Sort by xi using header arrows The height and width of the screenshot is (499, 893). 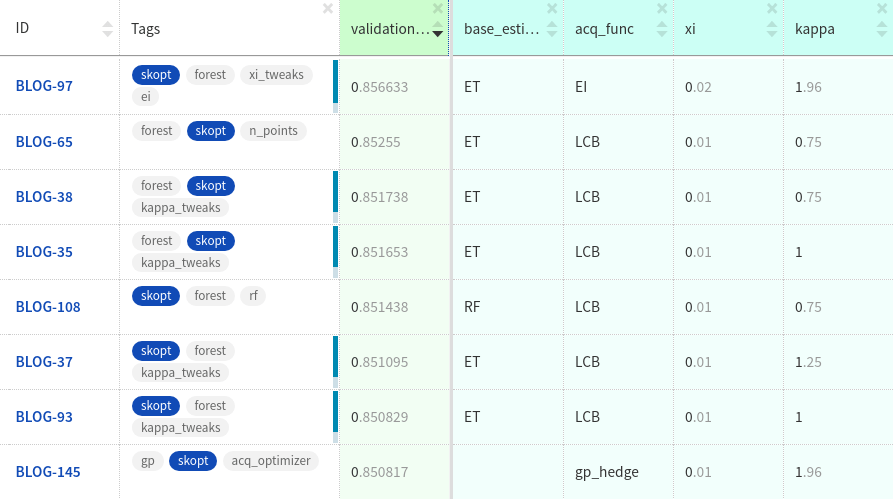pyautogui.click(x=770, y=30)
